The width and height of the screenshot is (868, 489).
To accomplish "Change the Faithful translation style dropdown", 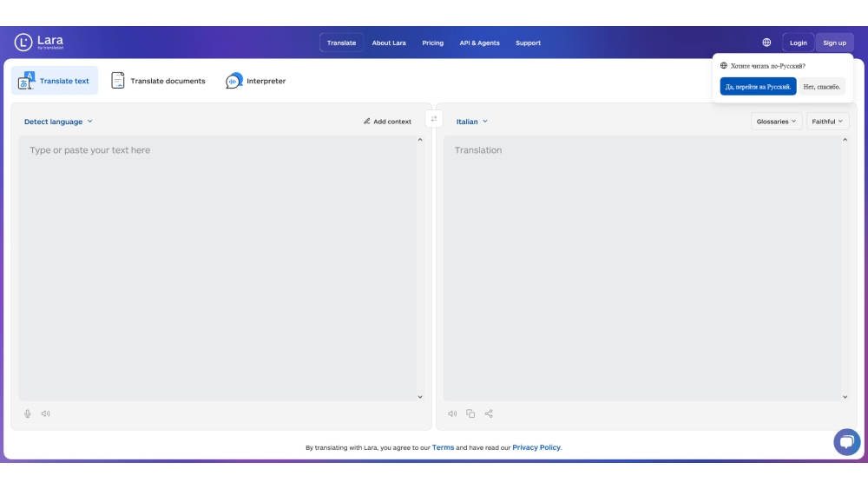I will pyautogui.click(x=827, y=122).
